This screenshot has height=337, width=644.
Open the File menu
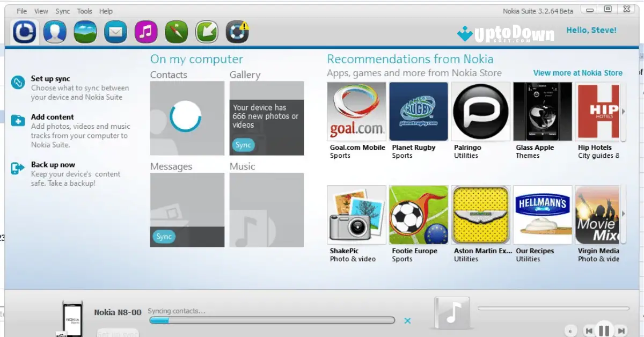click(x=21, y=11)
